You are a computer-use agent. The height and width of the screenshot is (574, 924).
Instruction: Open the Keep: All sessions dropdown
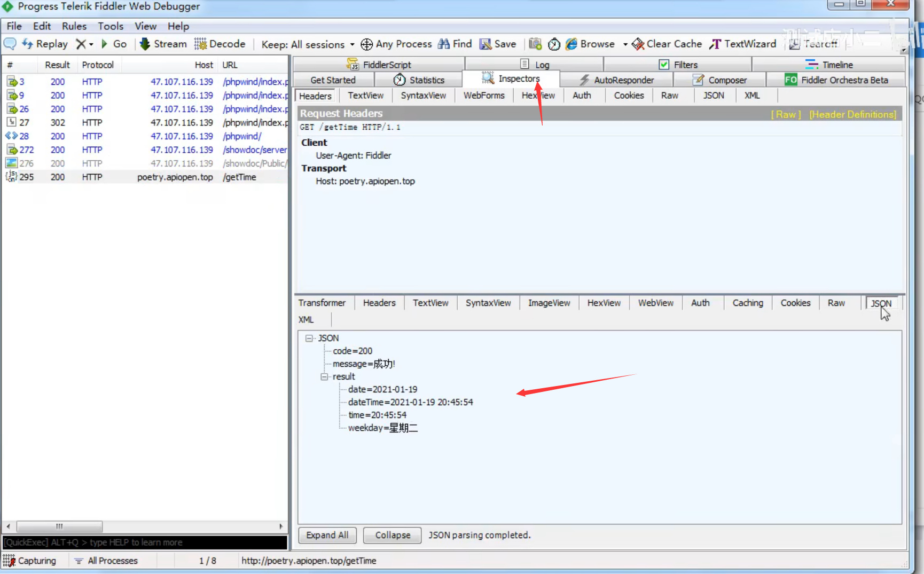coord(308,44)
